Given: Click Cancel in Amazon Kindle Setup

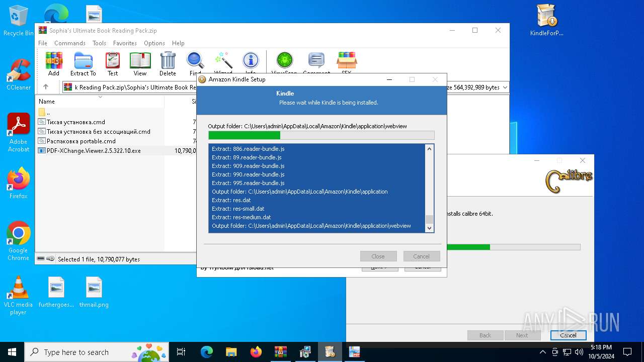Looking at the screenshot, I should [422, 256].
